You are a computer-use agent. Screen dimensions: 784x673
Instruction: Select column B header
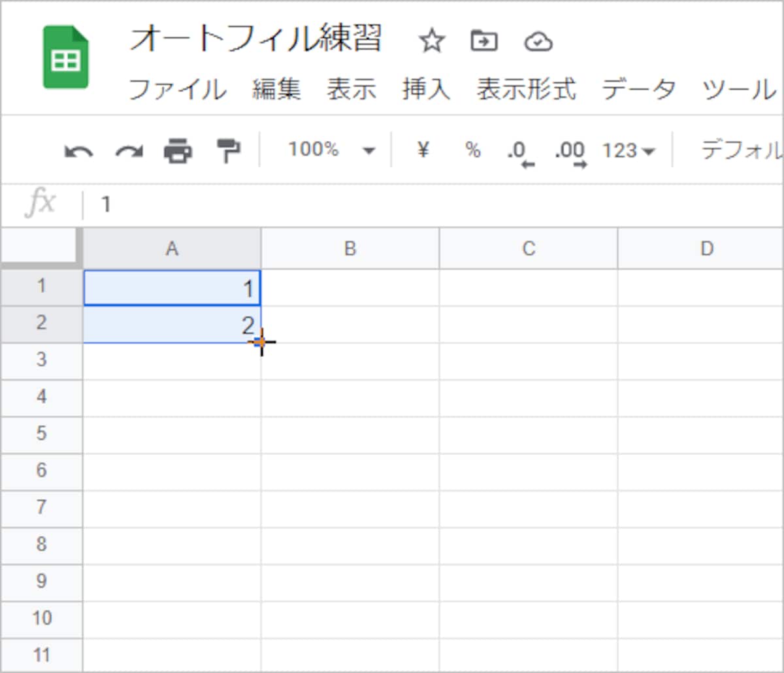click(350, 248)
